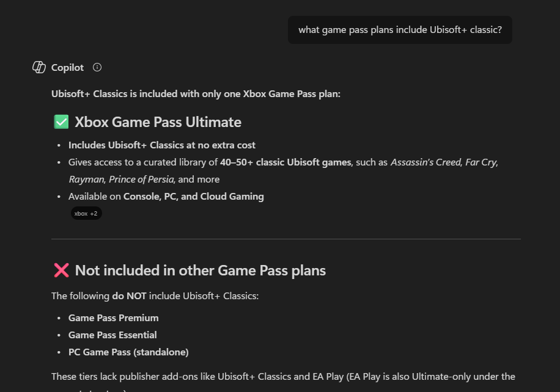Click the bold "do NOT" text
The width and height of the screenshot is (560, 392).
(x=127, y=296)
